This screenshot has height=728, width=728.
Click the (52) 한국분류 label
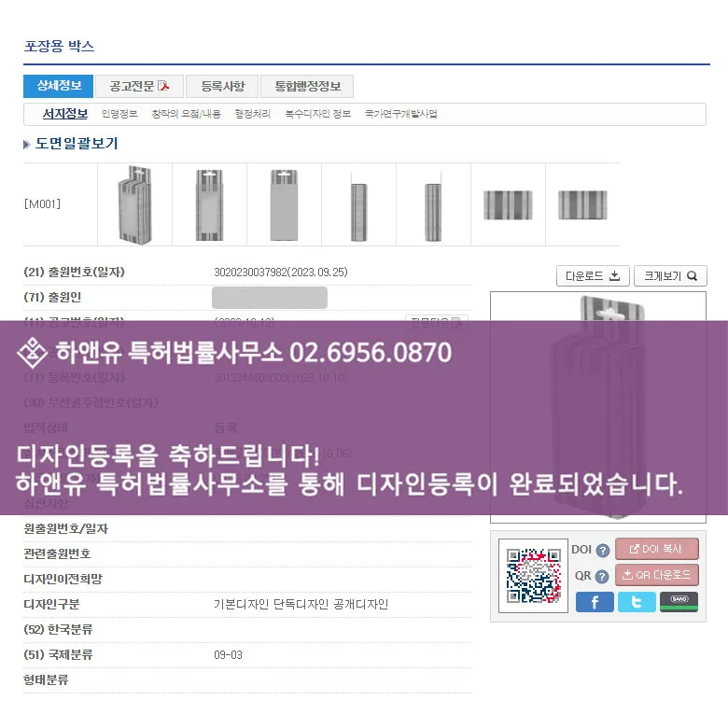(58, 630)
